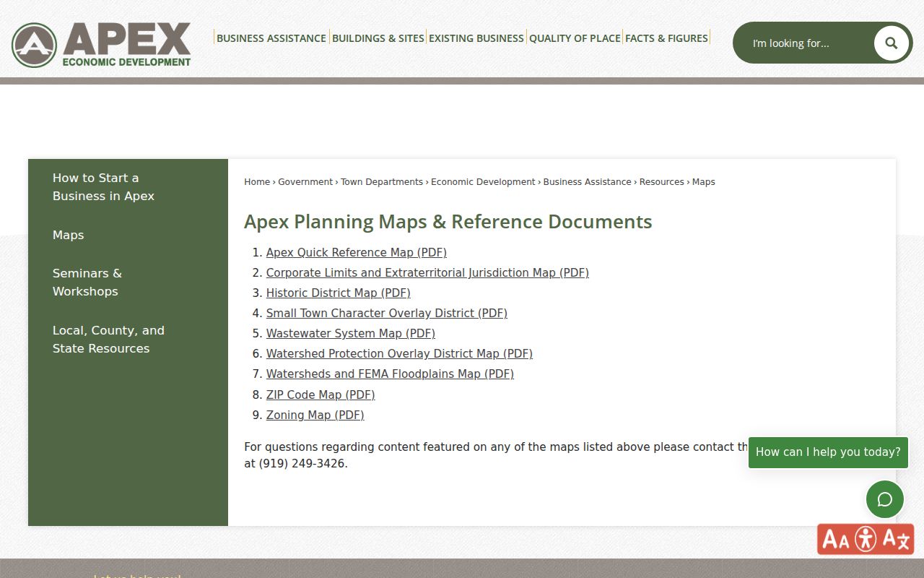Click the 'Apex Planning Maps & Reference Documents' heading

point(448,222)
